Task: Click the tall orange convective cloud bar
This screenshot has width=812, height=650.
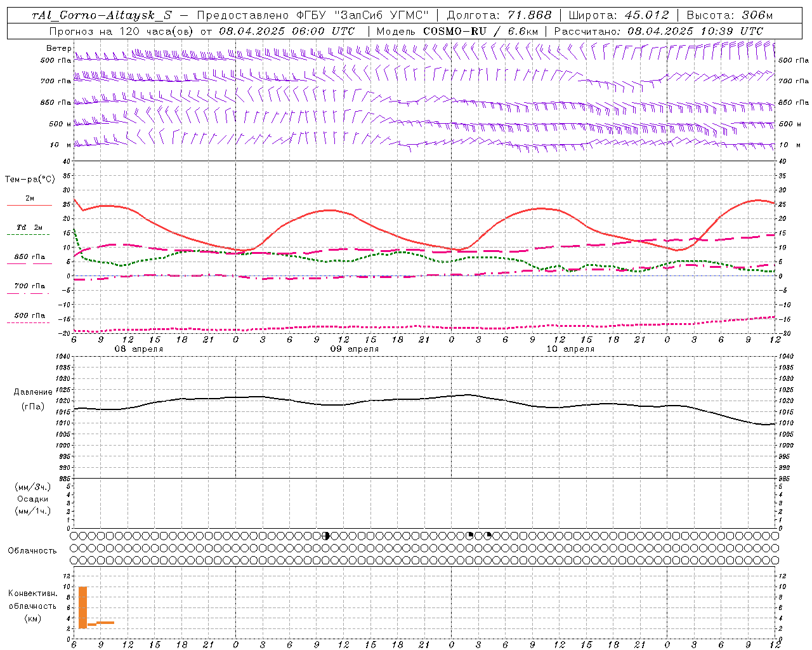Action: [82, 607]
